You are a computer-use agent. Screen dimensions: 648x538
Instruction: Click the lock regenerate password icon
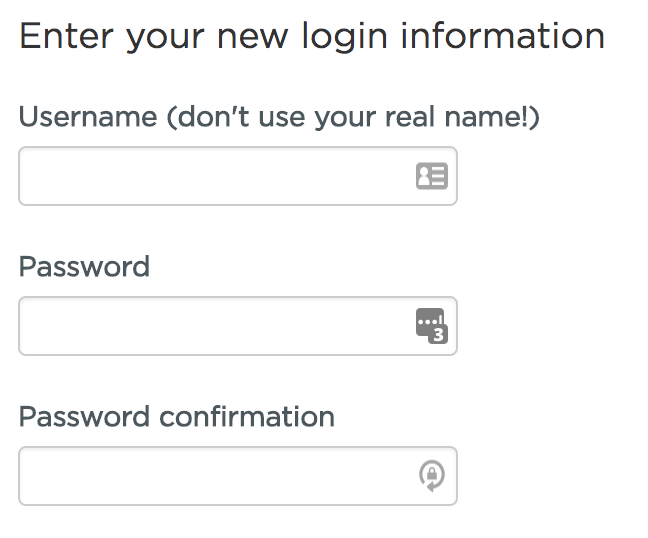point(432,476)
